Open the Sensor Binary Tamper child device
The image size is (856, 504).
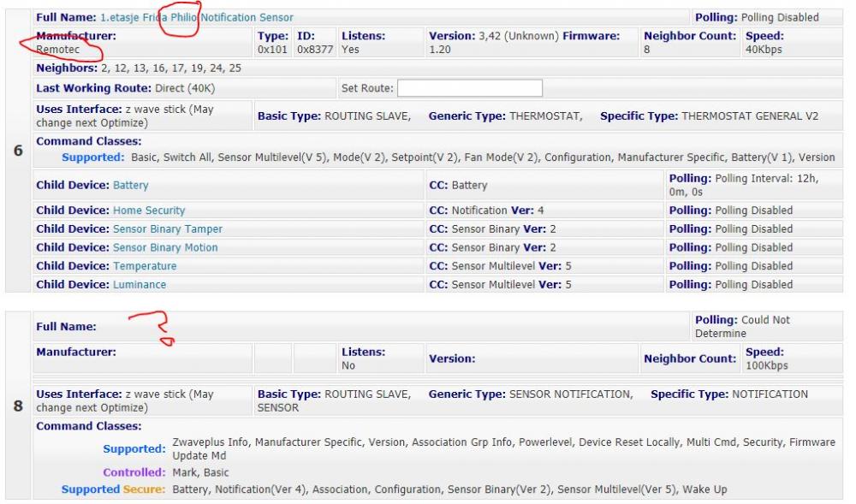tap(168, 229)
